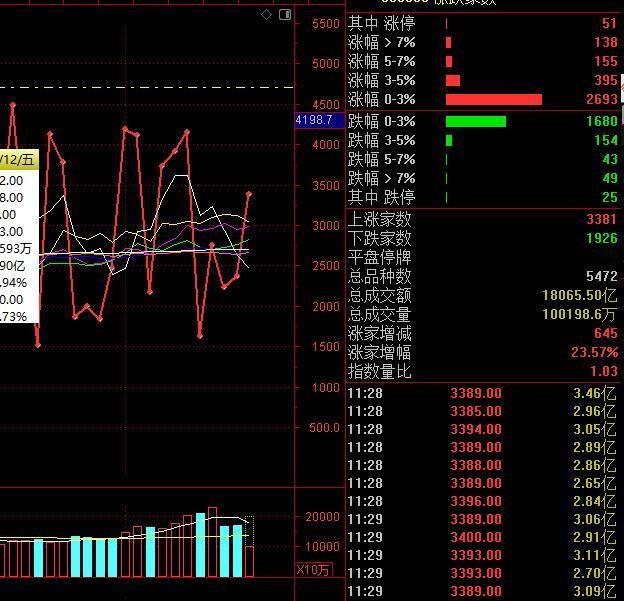Select the tick row with volume 3.09亿

pyautogui.click(x=482, y=591)
